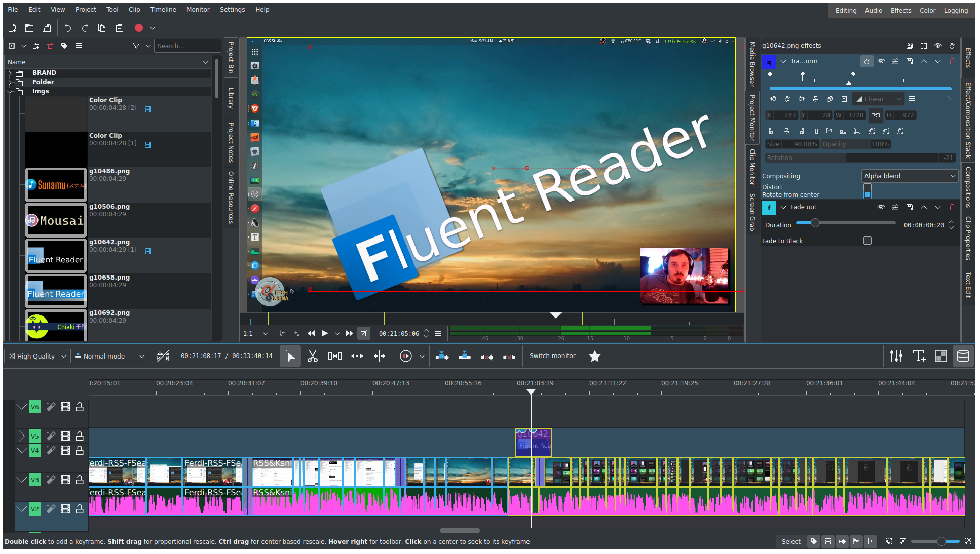Open the High Quality preview dropdown
The height and width of the screenshot is (554, 980).
tap(36, 357)
